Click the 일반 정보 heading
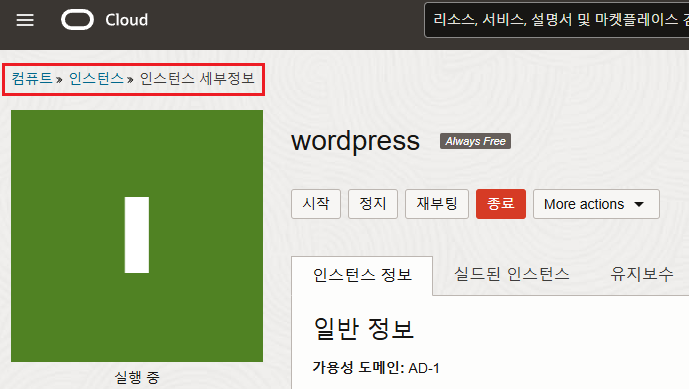 click(364, 329)
